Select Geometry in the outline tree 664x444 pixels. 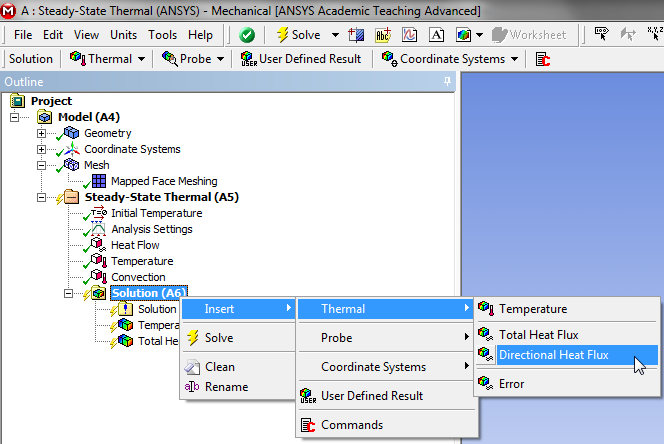click(108, 133)
